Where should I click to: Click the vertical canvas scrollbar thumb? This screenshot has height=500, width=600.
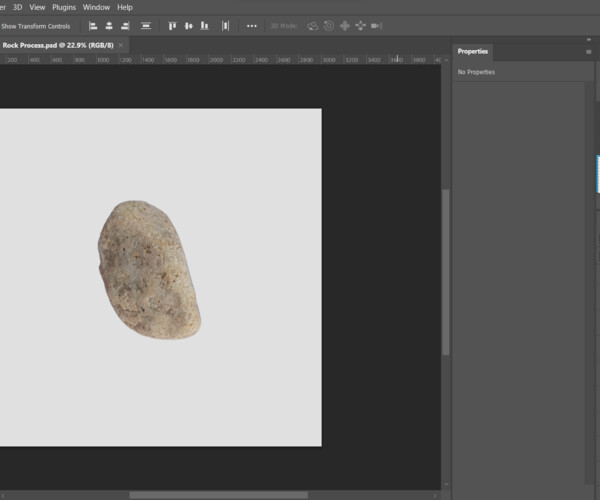click(445, 272)
